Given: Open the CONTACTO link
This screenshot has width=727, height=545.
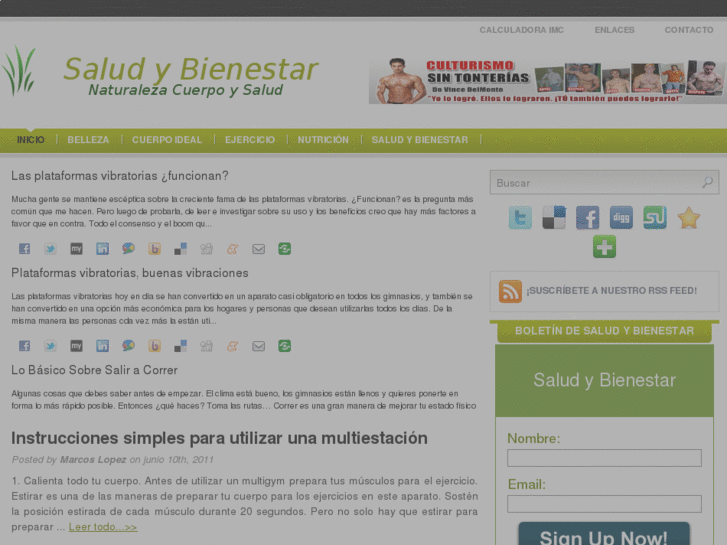Looking at the screenshot, I should tap(689, 30).
